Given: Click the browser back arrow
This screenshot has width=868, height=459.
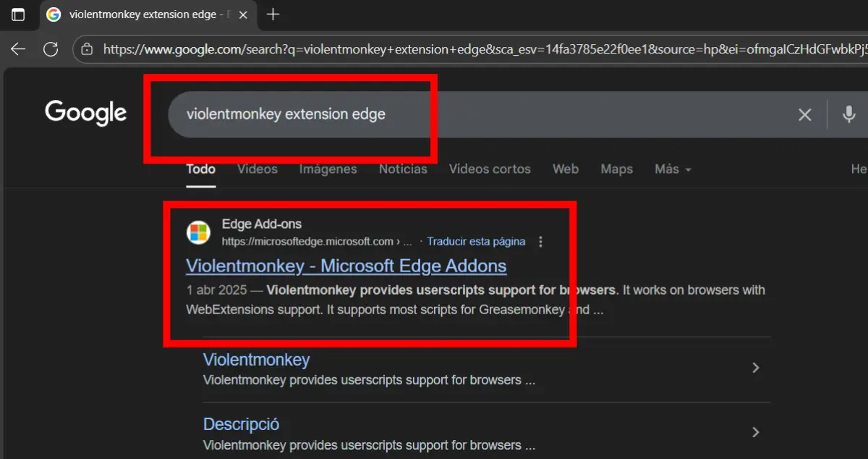Looking at the screenshot, I should pyautogui.click(x=18, y=49).
